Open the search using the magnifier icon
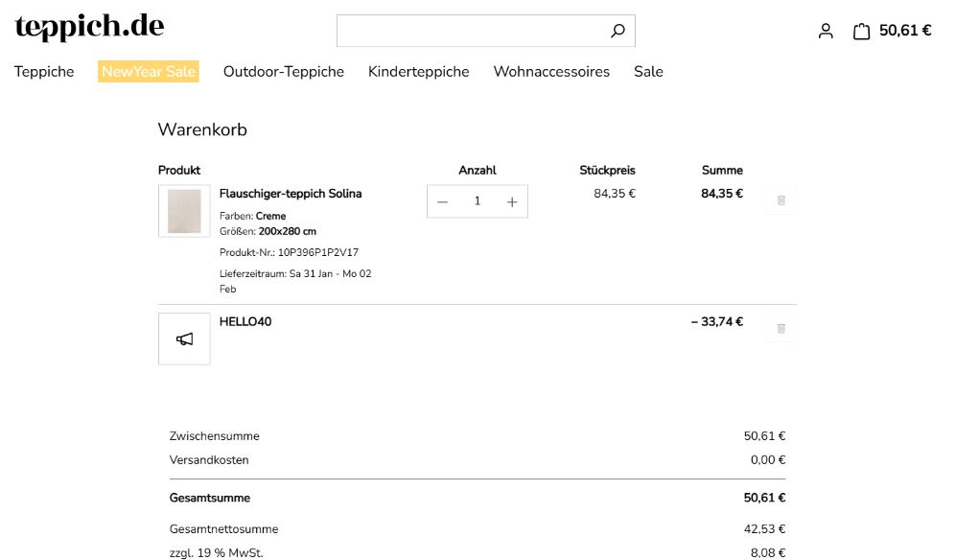This screenshot has height=560, width=955. (617, 30)
